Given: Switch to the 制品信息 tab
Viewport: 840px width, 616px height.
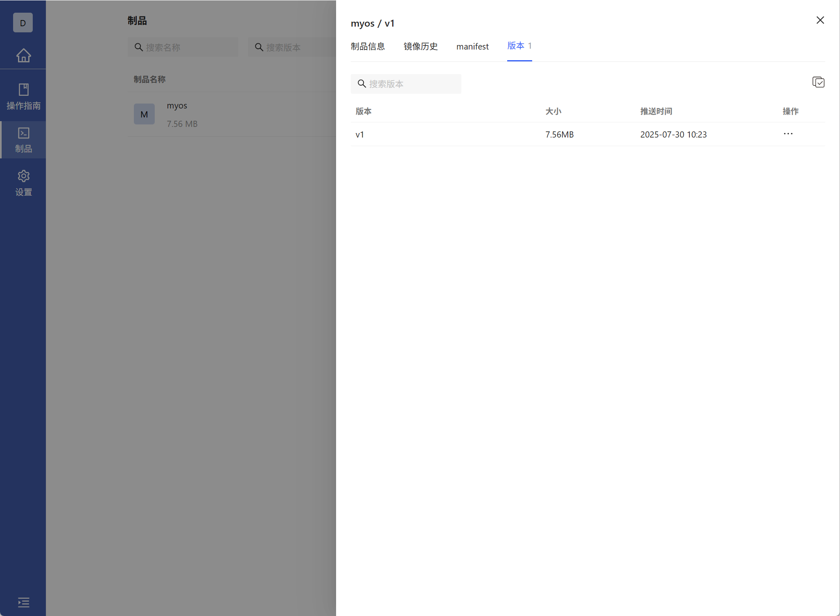Looking at the screenshot, I should coord(368,46).
